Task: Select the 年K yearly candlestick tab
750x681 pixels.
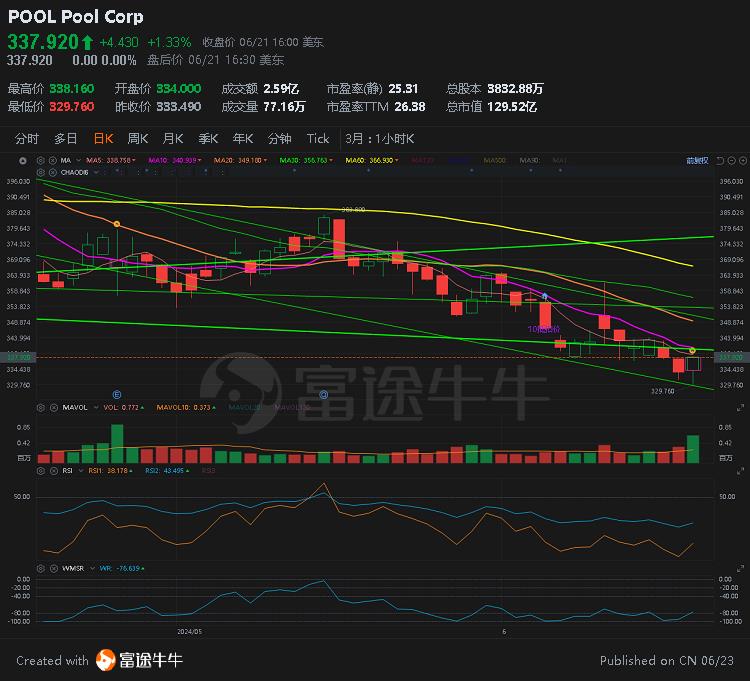Action: 243,139
